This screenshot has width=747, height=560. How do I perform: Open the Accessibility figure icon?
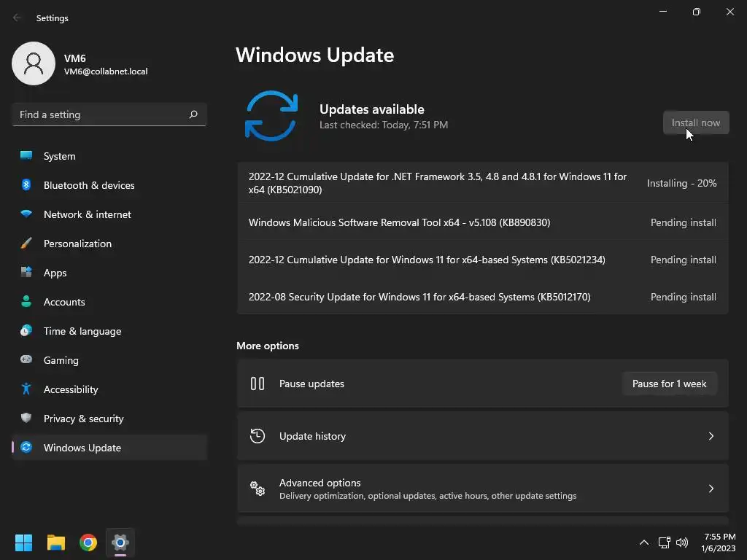coord(26,389)
